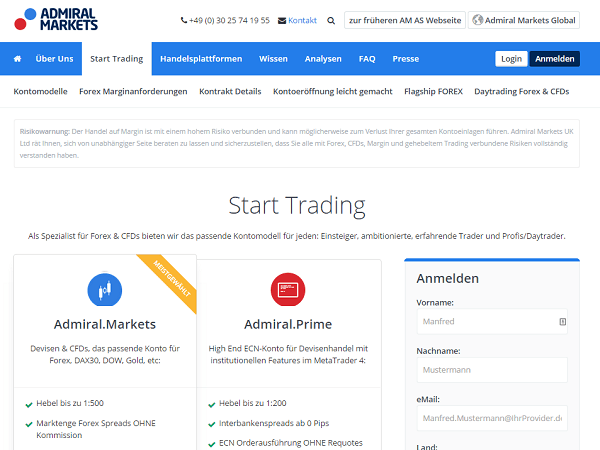Click checkmark beside 'ECN Orderausführung'
Image resolution: width=600 pixels, height=450 pixels.
click(x=212, y=444)
